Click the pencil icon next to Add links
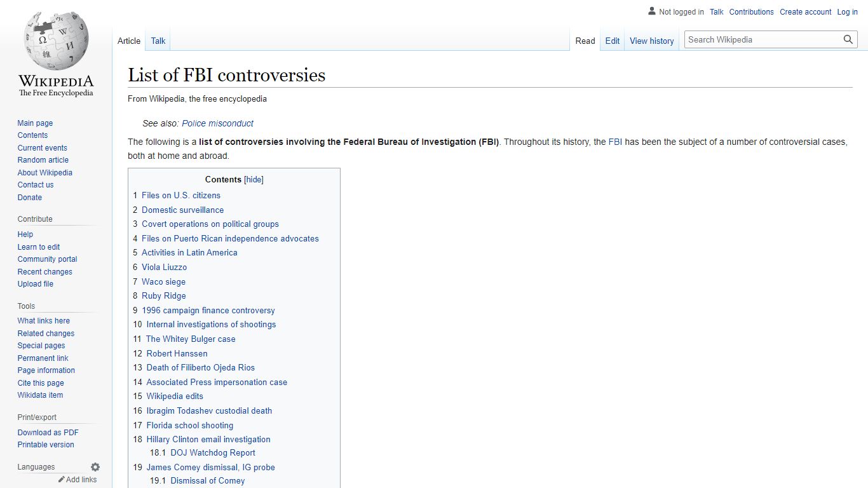 coord(62,480)
